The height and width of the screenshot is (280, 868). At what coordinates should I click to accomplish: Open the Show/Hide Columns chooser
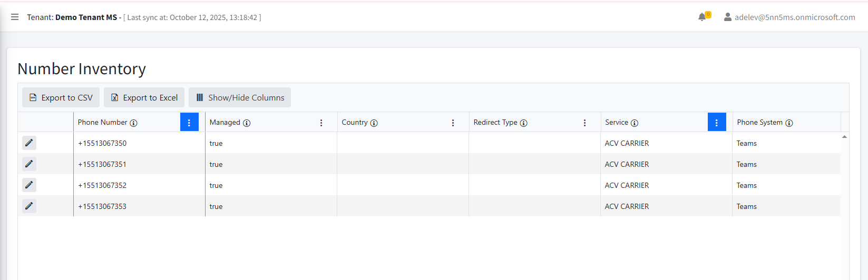click(x=240, y=97)
